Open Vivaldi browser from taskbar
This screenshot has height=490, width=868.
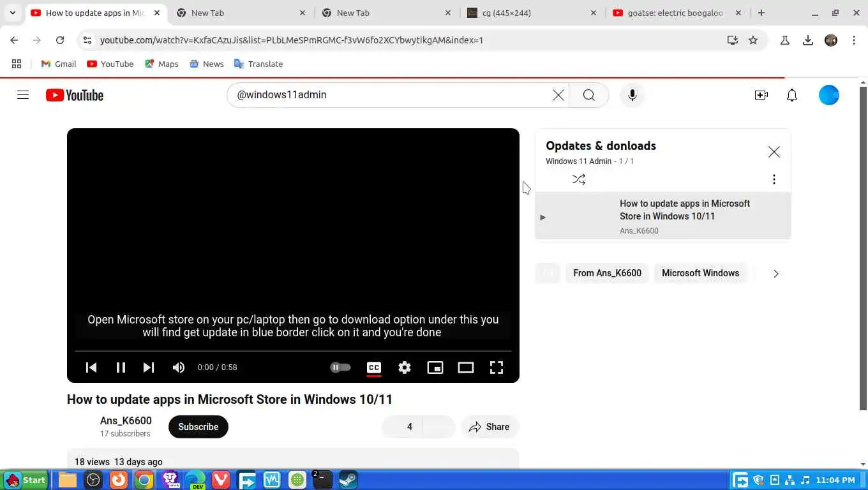[x=221, y=480]
